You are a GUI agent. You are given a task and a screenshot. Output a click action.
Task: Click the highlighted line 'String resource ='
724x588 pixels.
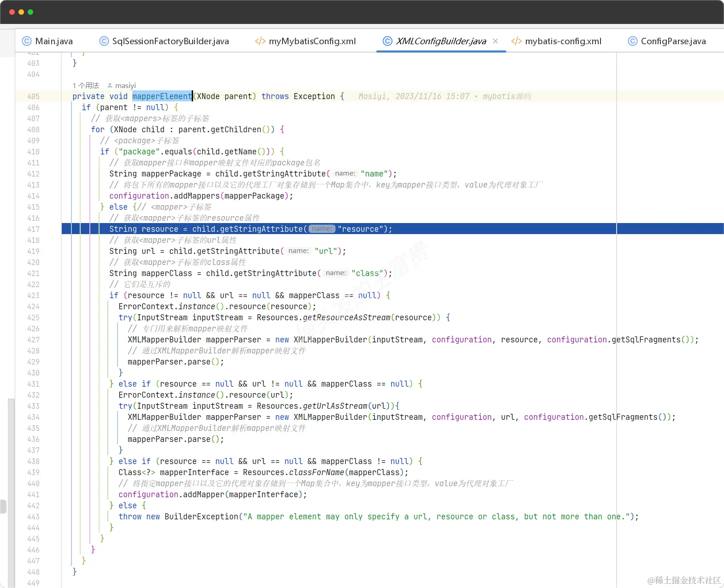coord(393,229)
